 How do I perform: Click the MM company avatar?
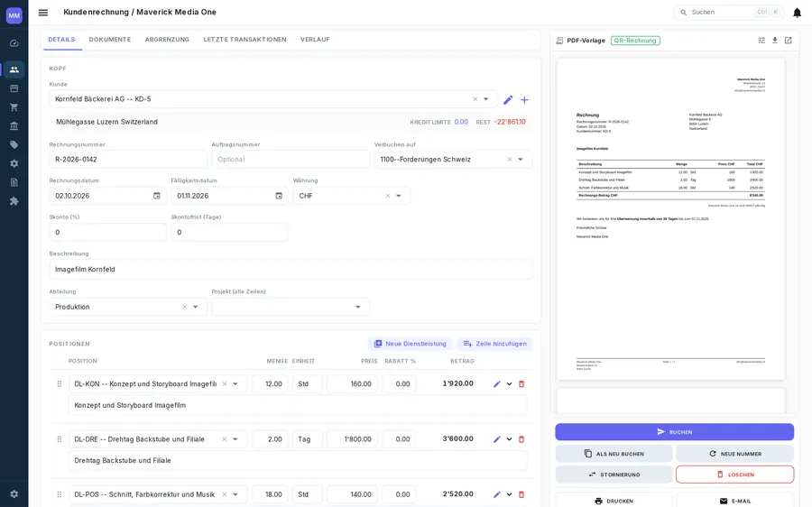click(14, 15)
